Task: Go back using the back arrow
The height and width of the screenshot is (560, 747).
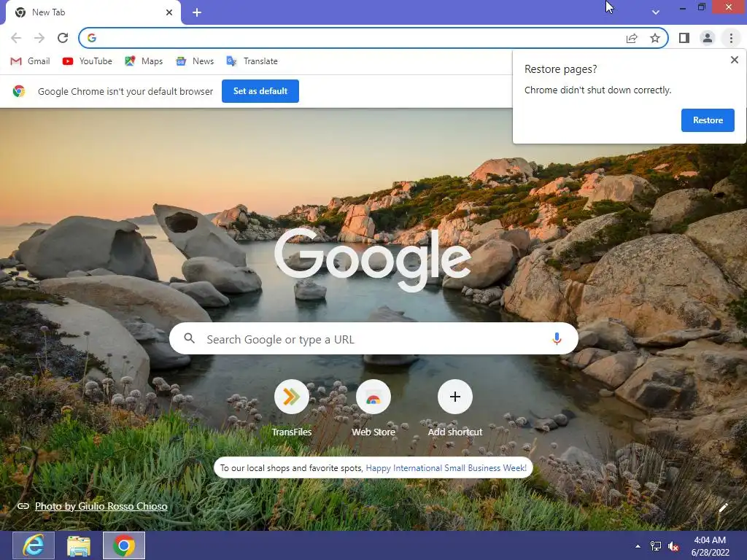Action: point(16,38)
